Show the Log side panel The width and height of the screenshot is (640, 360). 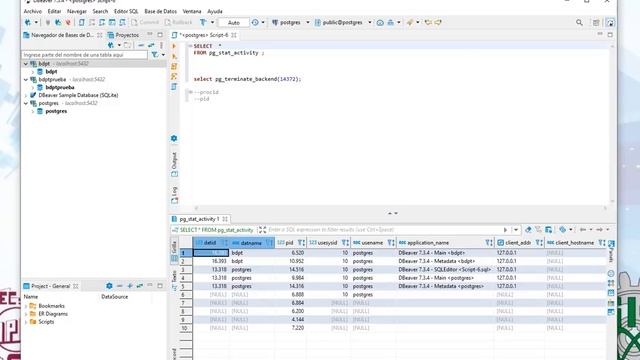coord(174,196)
